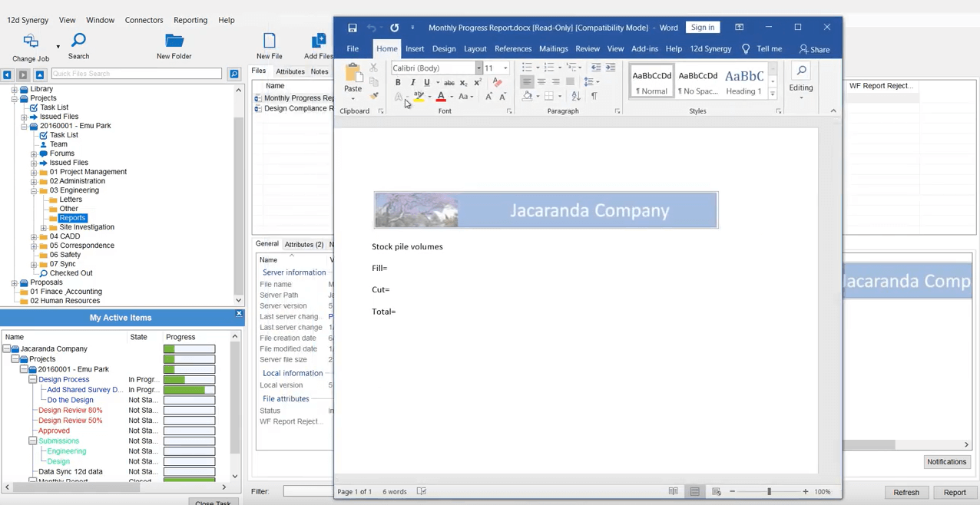This screenshot has width=980, height=505.
Task: Click the Tell me lightbulb icon
Action: click(x=745, y=49)
